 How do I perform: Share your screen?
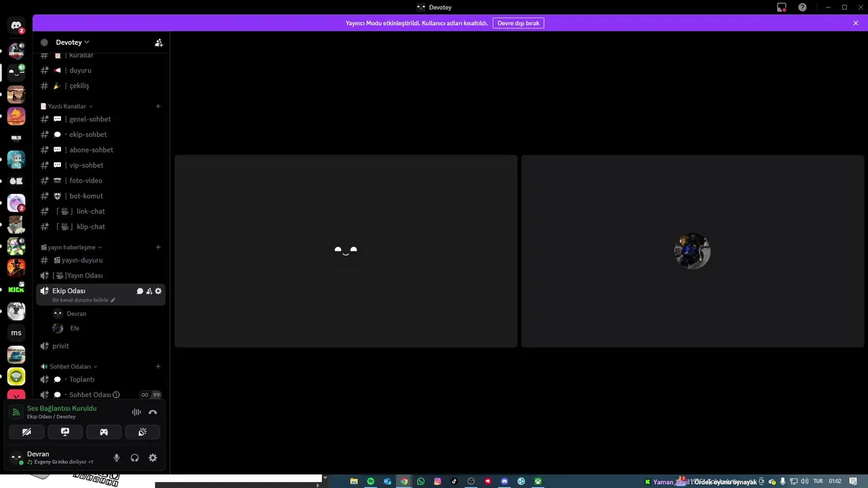pyautogui.click(x=65, y=432)
